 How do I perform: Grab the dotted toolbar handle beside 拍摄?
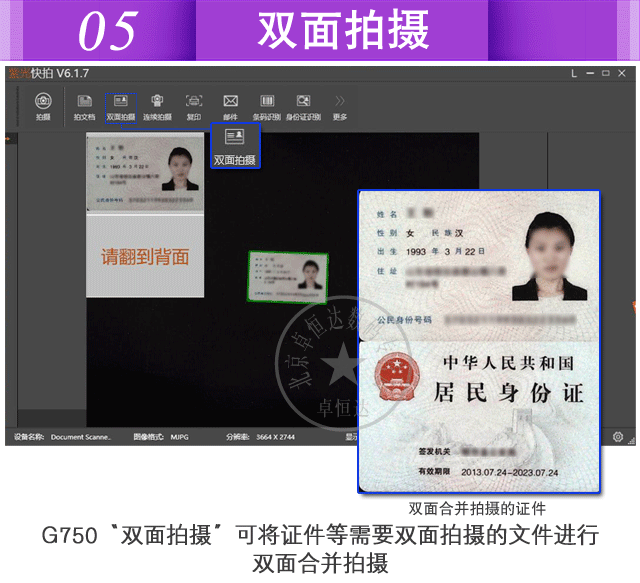18,107
